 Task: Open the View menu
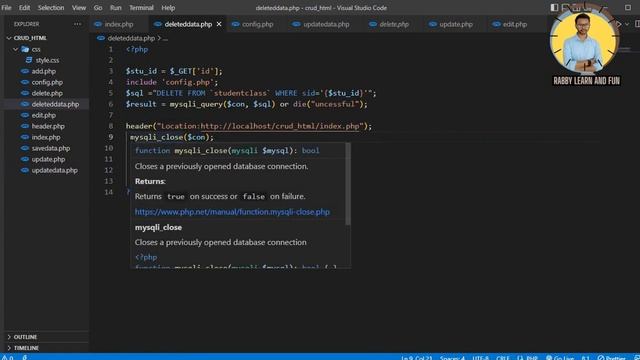pyautogui.click(x=79, y=8)
